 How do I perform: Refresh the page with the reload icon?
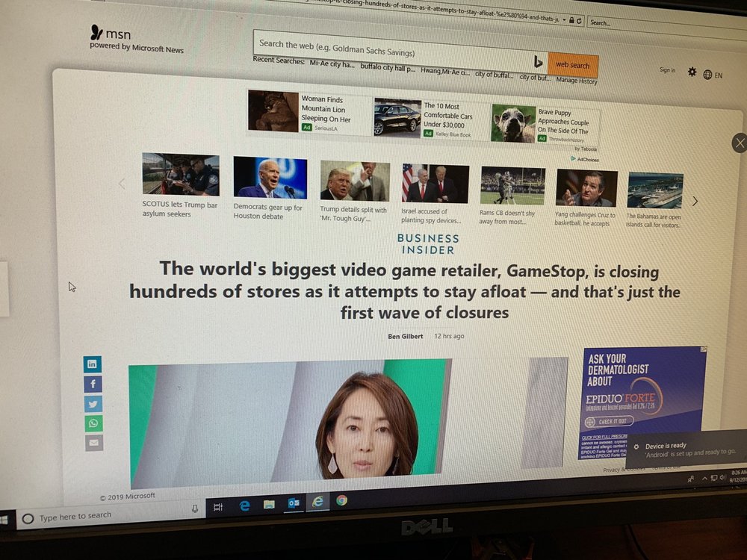pyautogui.click(x=578, y=21)
